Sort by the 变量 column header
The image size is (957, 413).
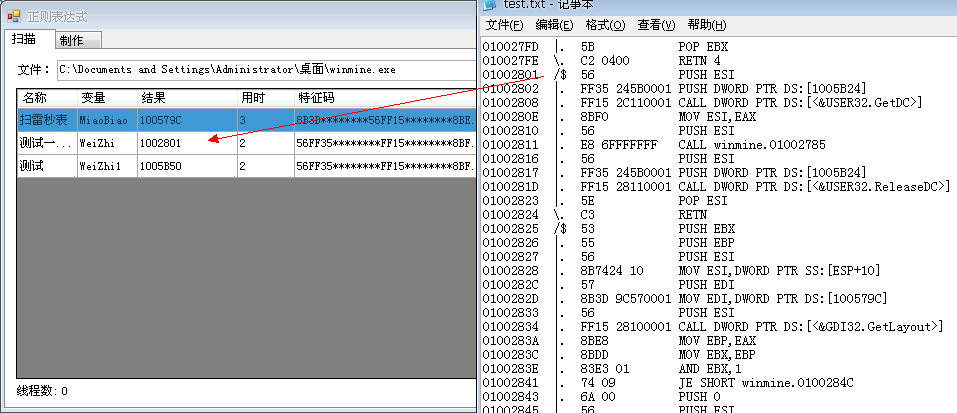[x=107, y=98]
